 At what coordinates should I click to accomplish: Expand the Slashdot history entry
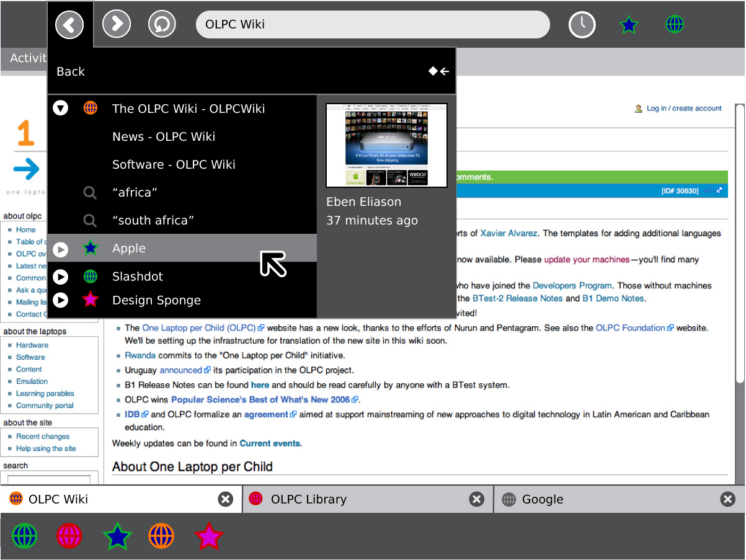click(x=60, y=277)
